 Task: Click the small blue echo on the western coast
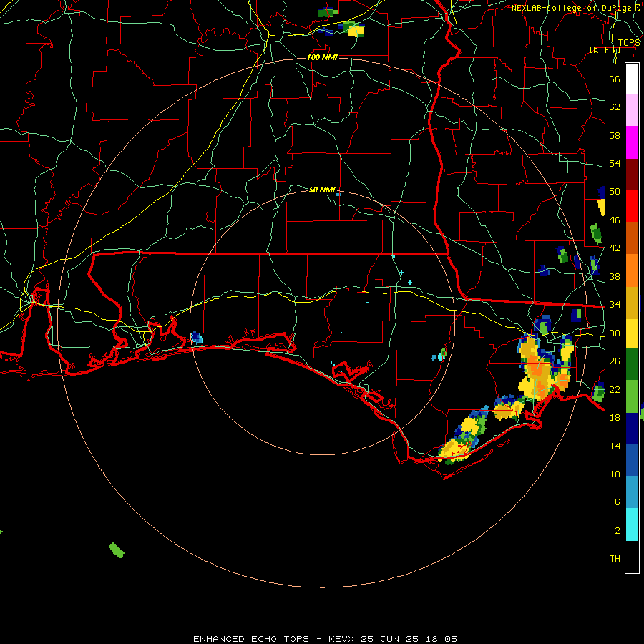pos(197,338)
